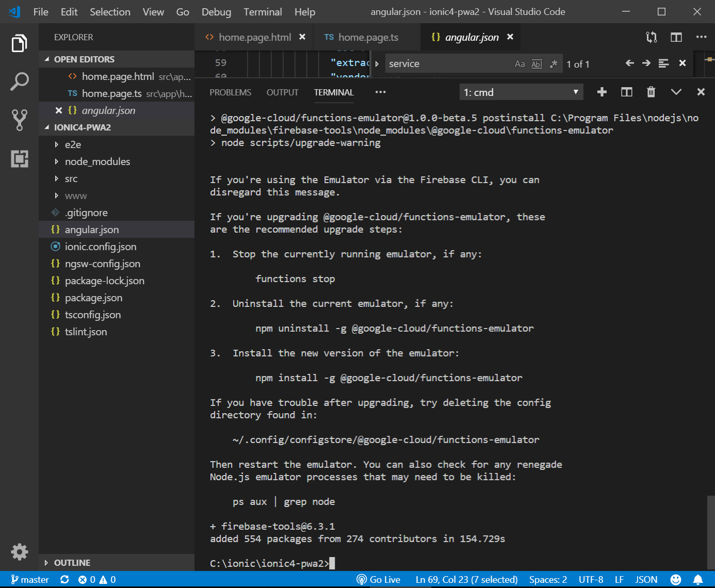
Task: Open the '1: cmd' terminal dropdown
Action: point(521,92)
